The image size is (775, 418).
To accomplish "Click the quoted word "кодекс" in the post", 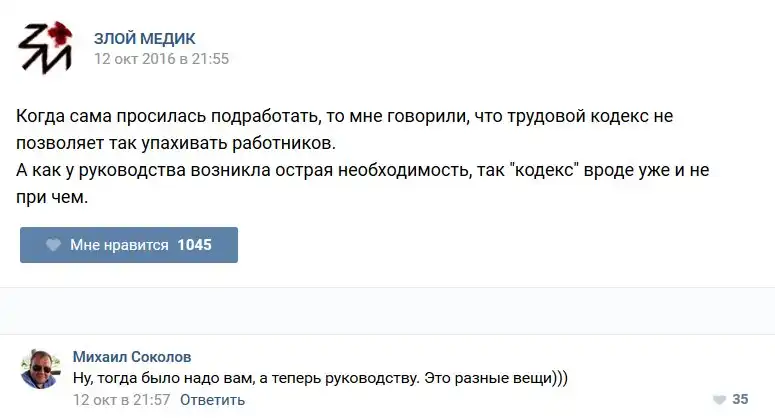I will pos(542,170).
